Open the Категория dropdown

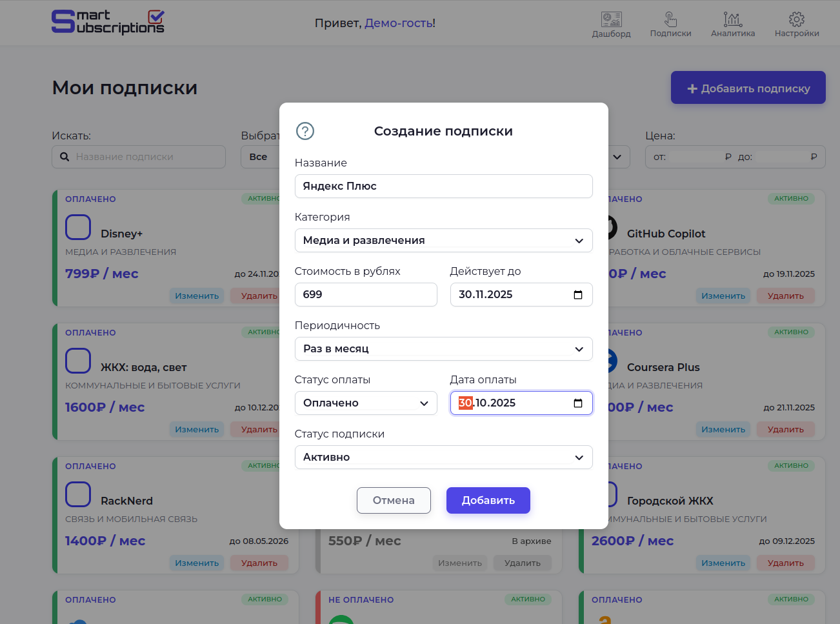coord(443,240)
